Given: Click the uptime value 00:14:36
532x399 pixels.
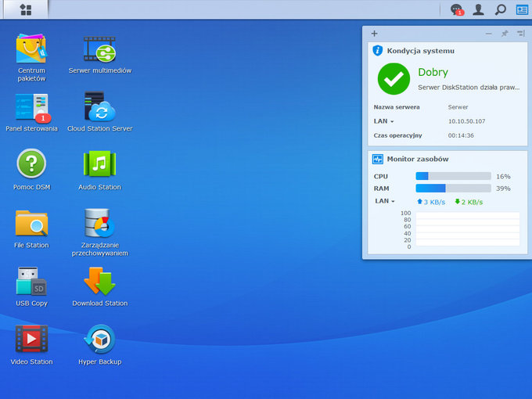Looking at the screenshot, I should pos(461,135).
